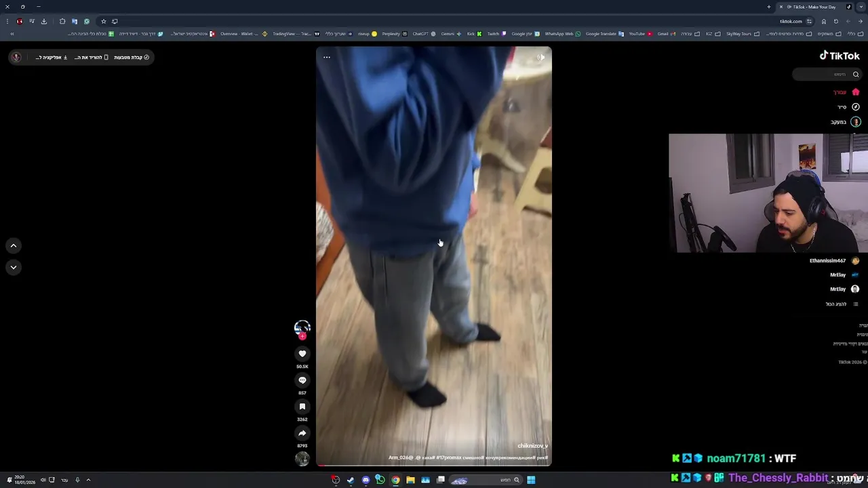Open the Chrome extensions puzzle icon
The height and width of the screenshot is (488, 868).
[x=62, y=22]
